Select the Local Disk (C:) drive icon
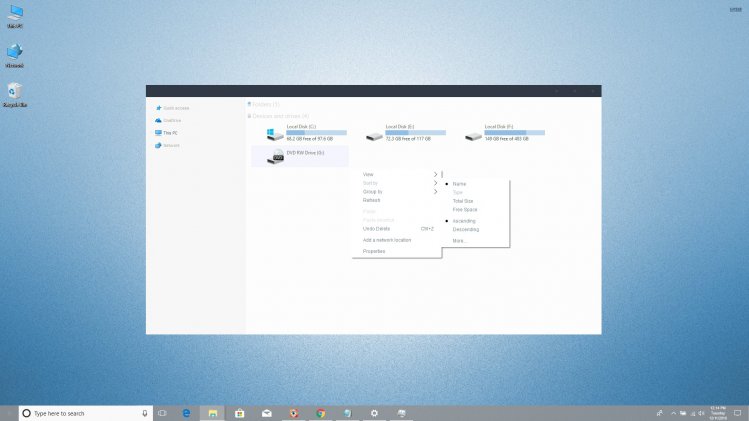749x421 pixels. click(275, 134)
